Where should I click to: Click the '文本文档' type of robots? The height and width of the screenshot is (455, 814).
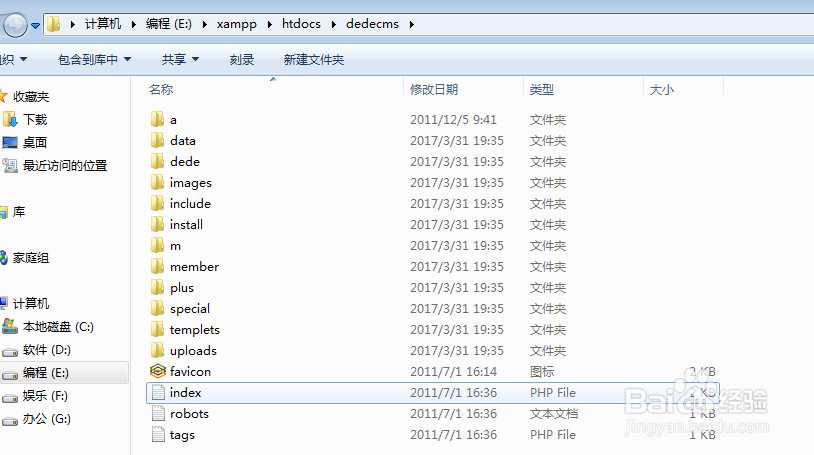(554, 413)
